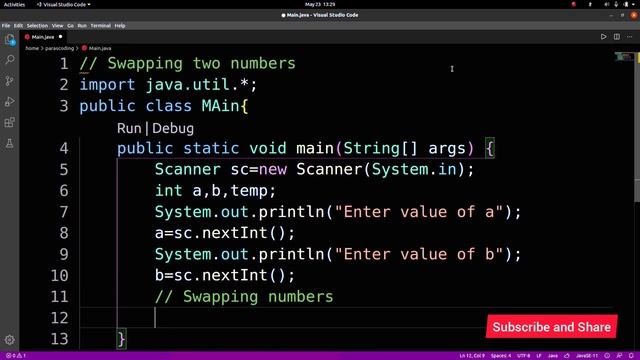
Task: Click the Main.java file icon in breadcrumbs
Action: click(x=84, y=48)
